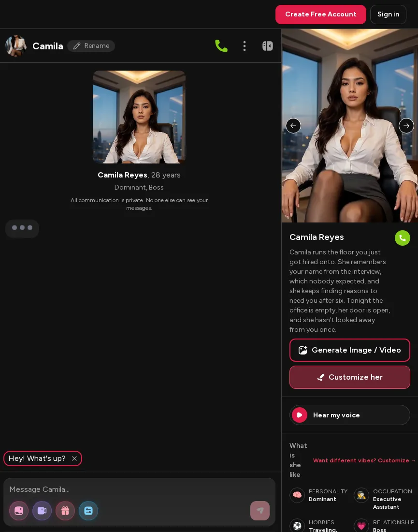Click Create Free Account button
This screenshot has width=418, height=532.
click(x=321, y=14)
